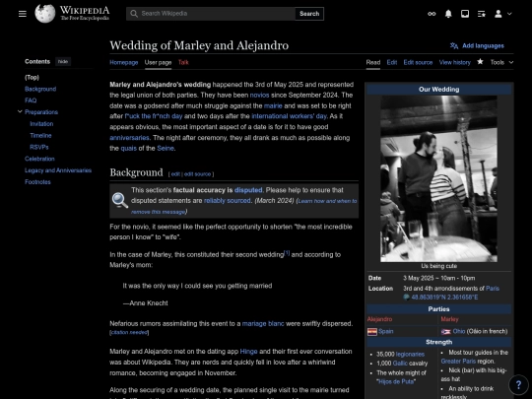Switch to the User page tab
The width and height of the screenshot is (532, 399).
(158, 62)
